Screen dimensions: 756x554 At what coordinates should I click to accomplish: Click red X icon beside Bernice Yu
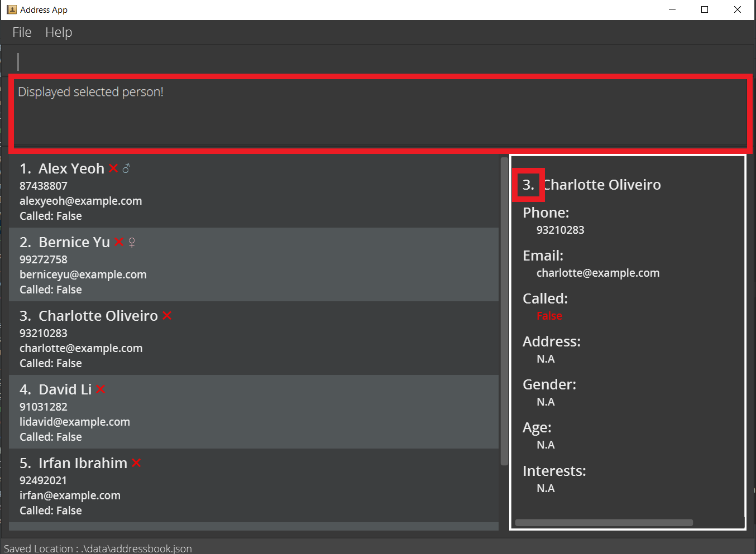[x=119, y=242]
